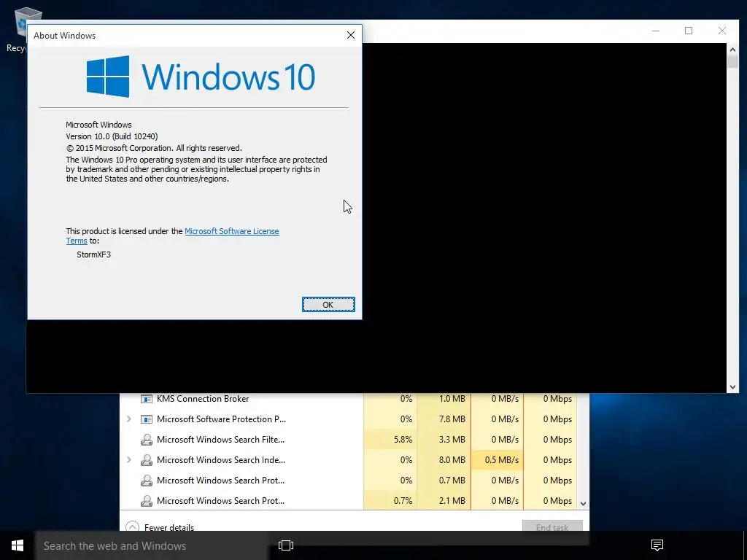Click the 7.8 MB memory value
747x560 pixels.
[452, 419]
